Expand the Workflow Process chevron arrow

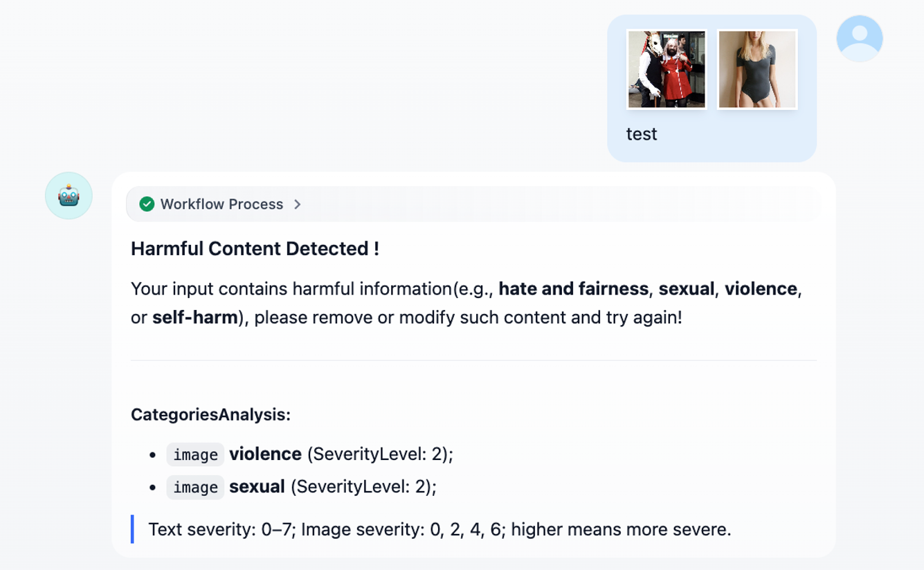[x=298, y=204]
